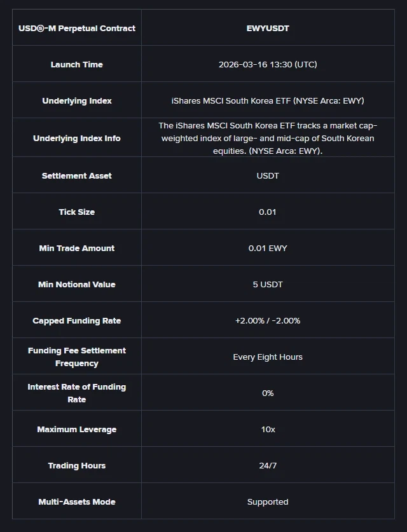Click the Settlement Asset label
407x532 pixels.
(x=77, y=175)
